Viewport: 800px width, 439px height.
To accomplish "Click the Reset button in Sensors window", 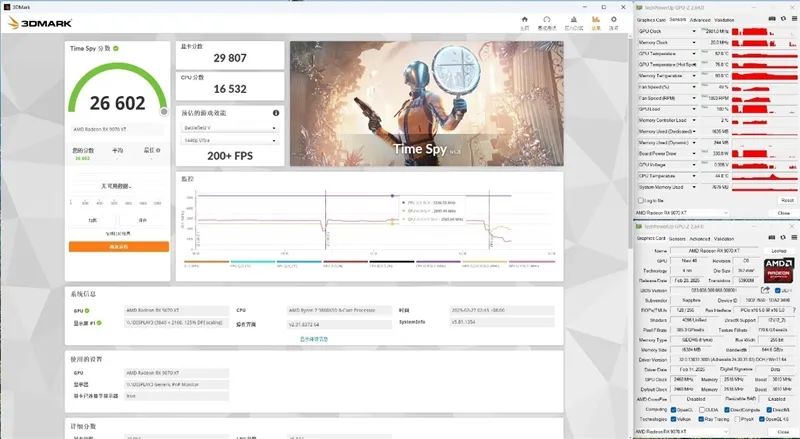I will 787,201.
